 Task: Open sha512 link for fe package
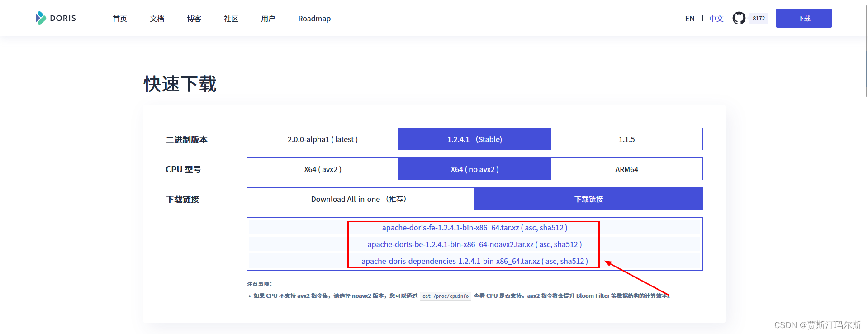tap(551, 228)
